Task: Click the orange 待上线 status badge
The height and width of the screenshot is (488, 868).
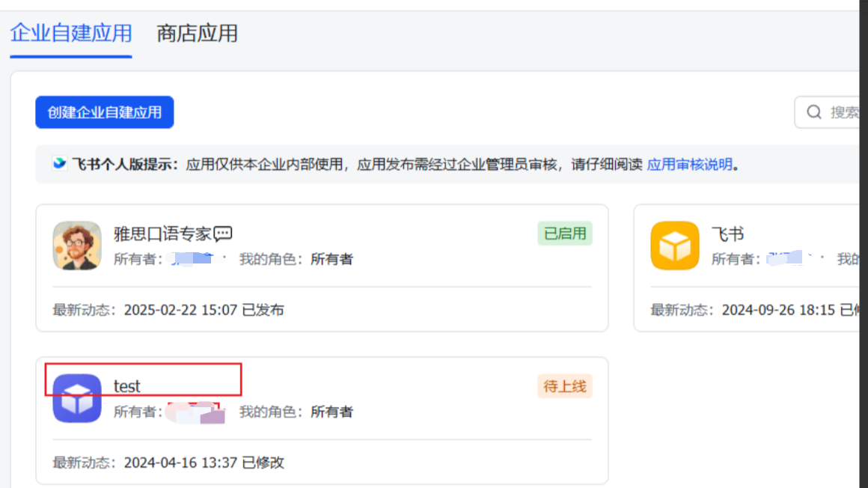Action: (x=564, y=386)
